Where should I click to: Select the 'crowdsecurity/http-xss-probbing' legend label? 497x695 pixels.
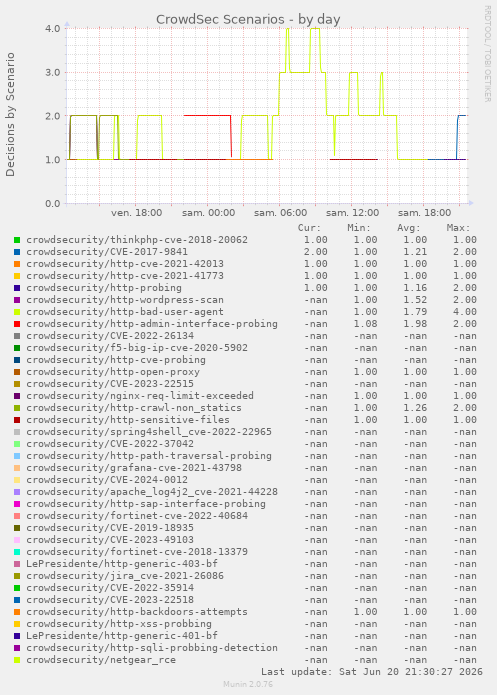pyautogui.click(x=119, y=624)
